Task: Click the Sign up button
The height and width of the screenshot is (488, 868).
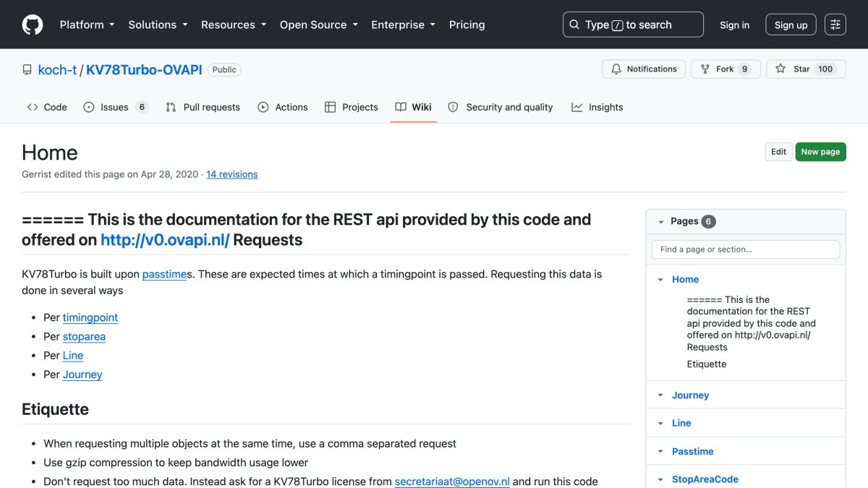Action: (791, 25)
